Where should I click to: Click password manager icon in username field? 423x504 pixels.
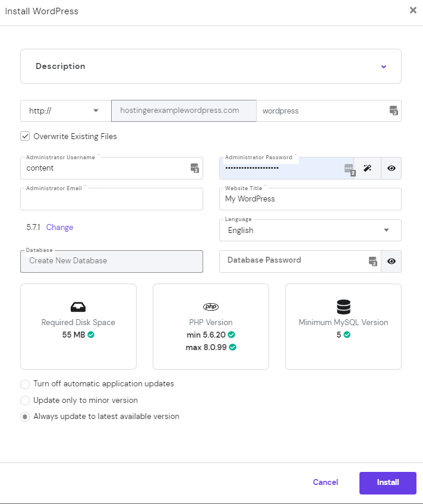[x=195, y=168]
